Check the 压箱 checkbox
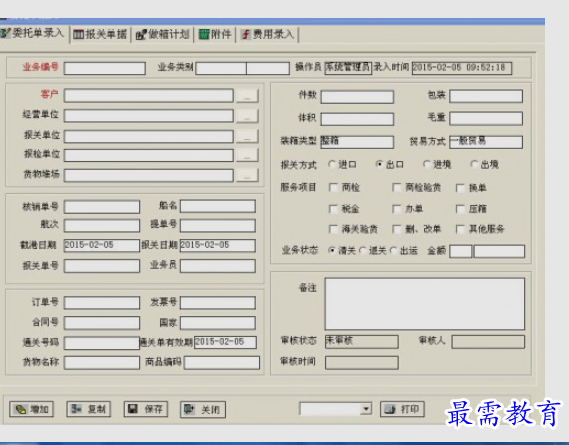569x445 pixels. [x=460, y=209]
